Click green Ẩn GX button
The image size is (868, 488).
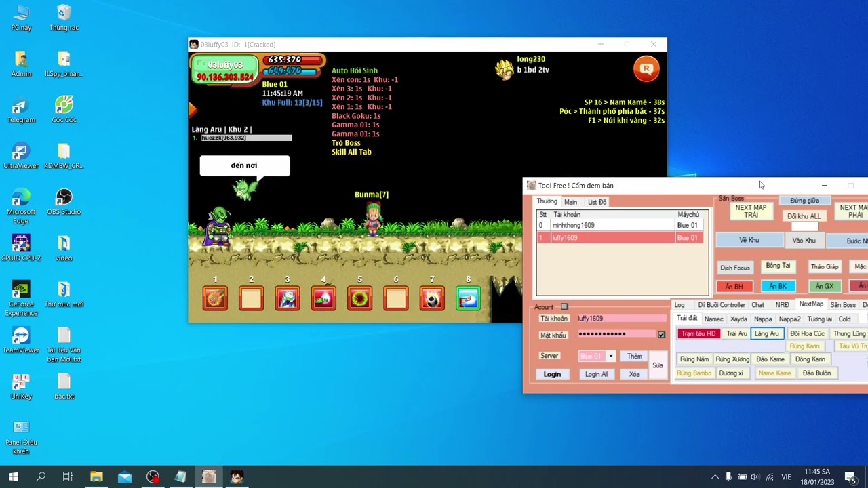(824, 286)
